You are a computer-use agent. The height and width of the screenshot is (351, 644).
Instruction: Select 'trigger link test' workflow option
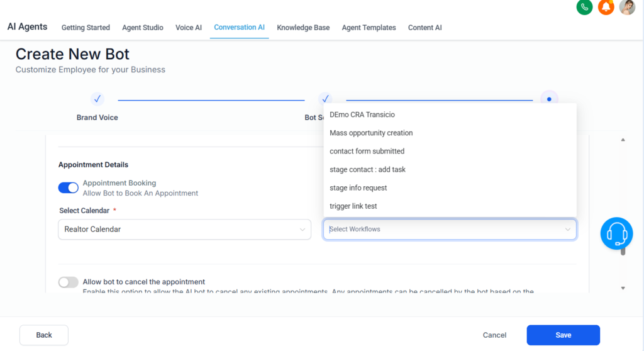(x=353, y=206)
